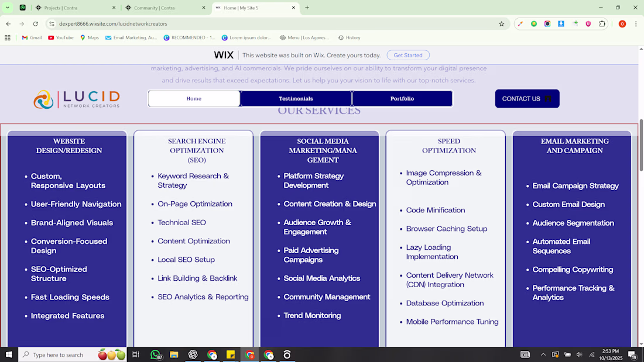Open the color picker pen extension

(x=520, y=24)
